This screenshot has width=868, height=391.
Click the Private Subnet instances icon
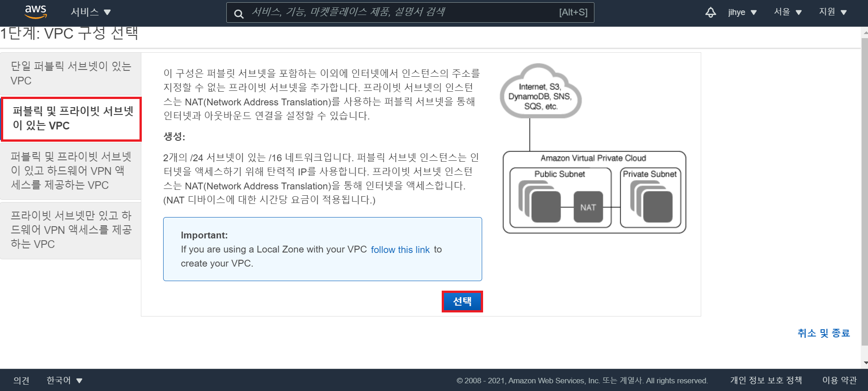[x=651, y=201]
